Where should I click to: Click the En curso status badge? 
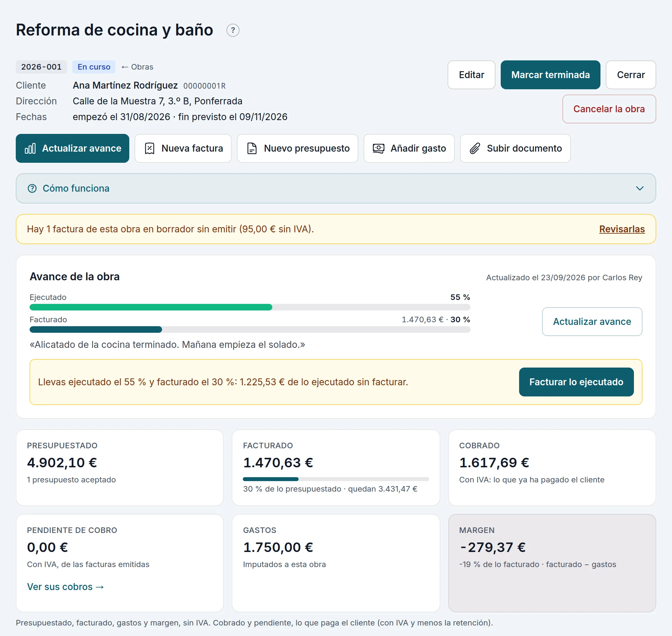click(94, 67)
